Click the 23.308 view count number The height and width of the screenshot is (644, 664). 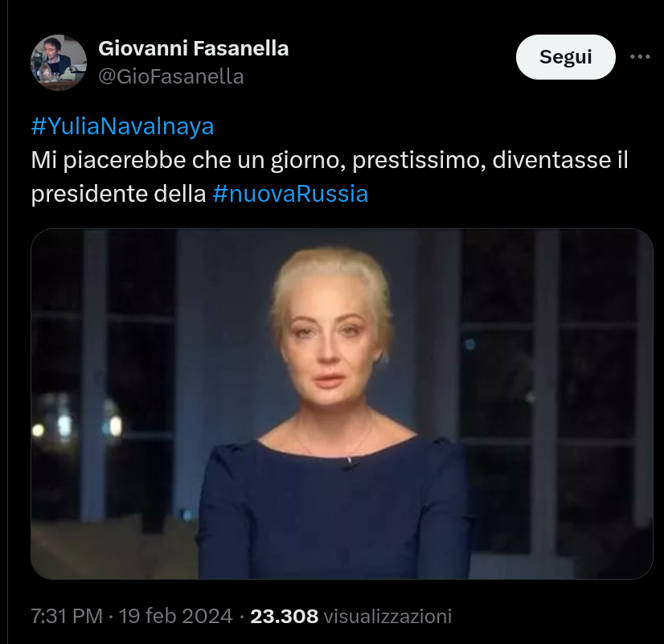[285, 617]
